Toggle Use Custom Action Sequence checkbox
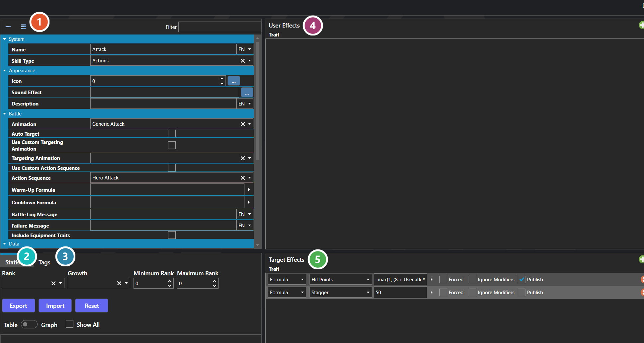The image size is (644, 343). [172, 168]
